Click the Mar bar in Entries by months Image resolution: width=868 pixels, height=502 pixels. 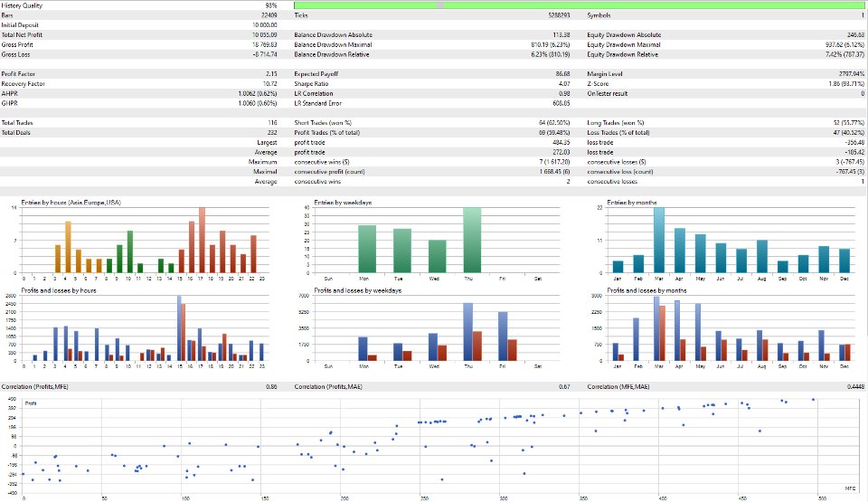click(x=659, y=241)
